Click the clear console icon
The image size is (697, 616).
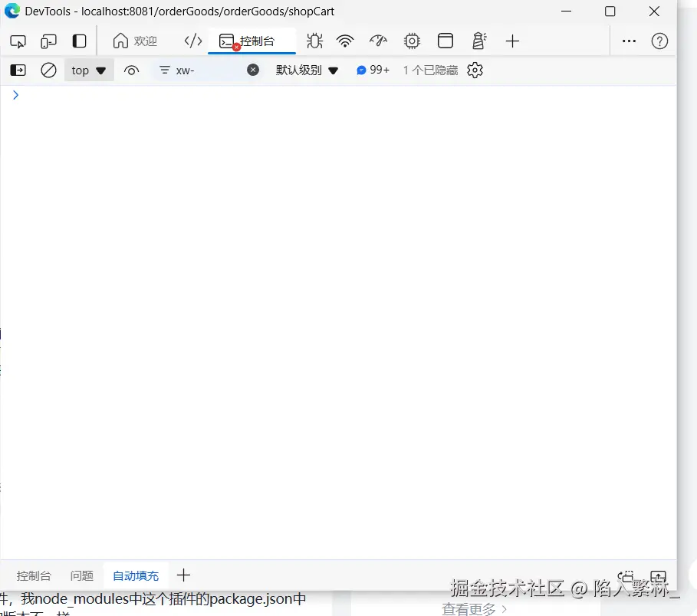[48, 70]
